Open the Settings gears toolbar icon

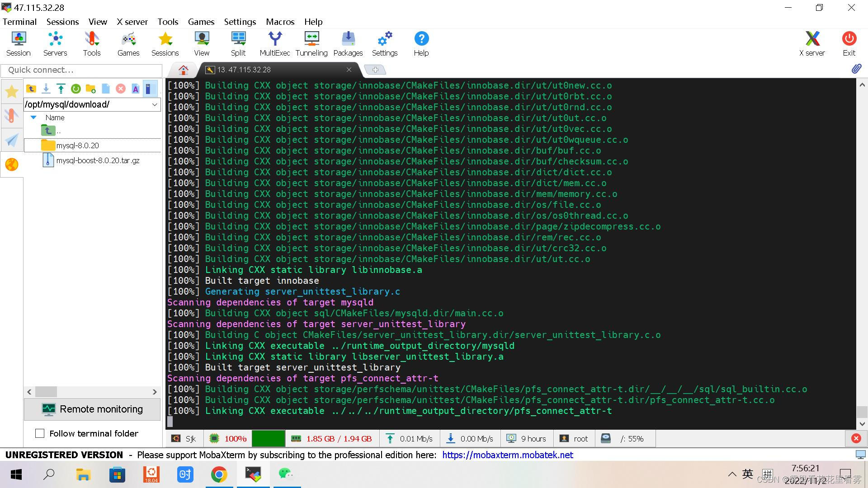click(385, 44)
